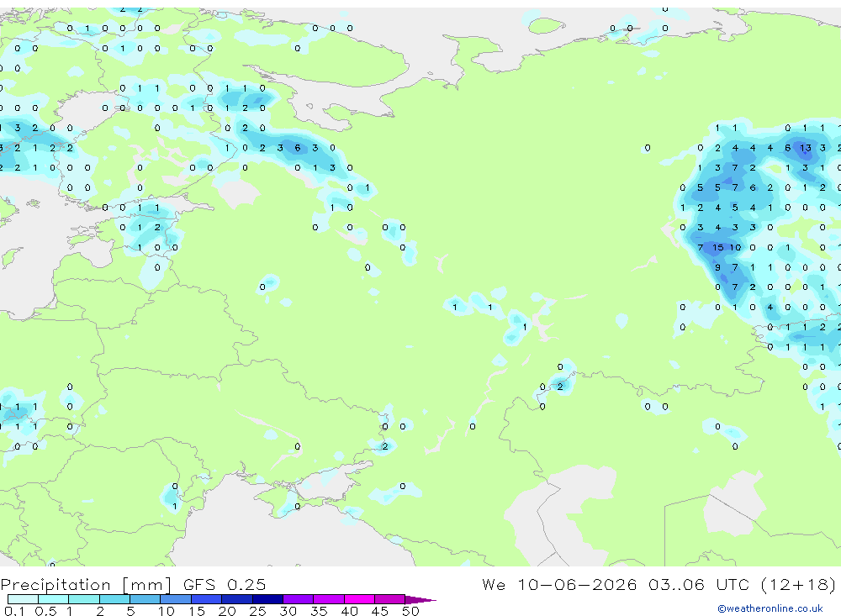Select the precipitation value 9 on map

click(717, 267)
